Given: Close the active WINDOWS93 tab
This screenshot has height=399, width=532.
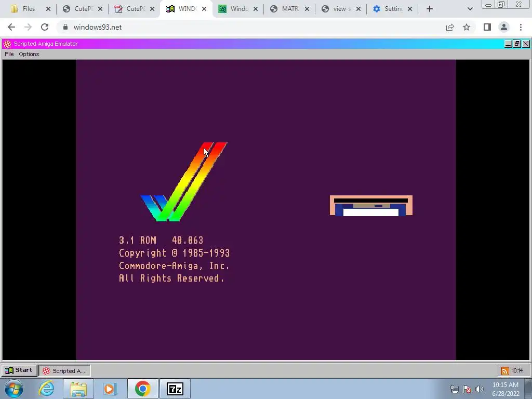Looking at the screenshot, I should tap(204, 9).
